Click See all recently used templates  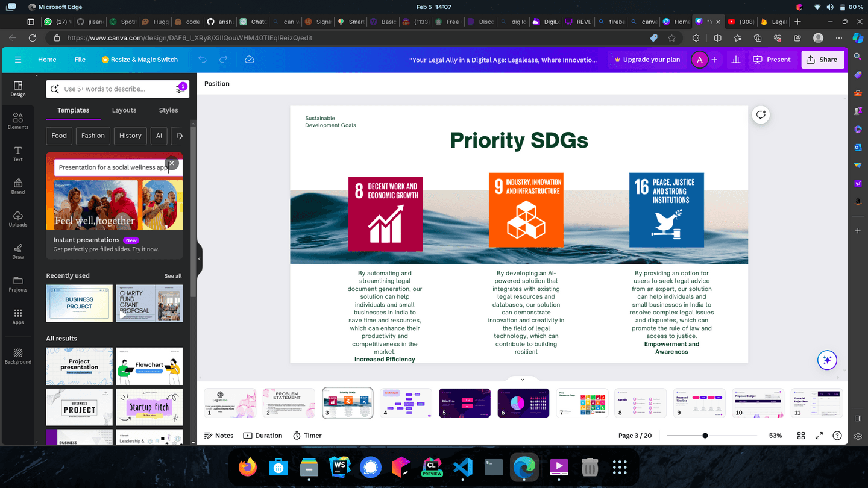point(173,276)
